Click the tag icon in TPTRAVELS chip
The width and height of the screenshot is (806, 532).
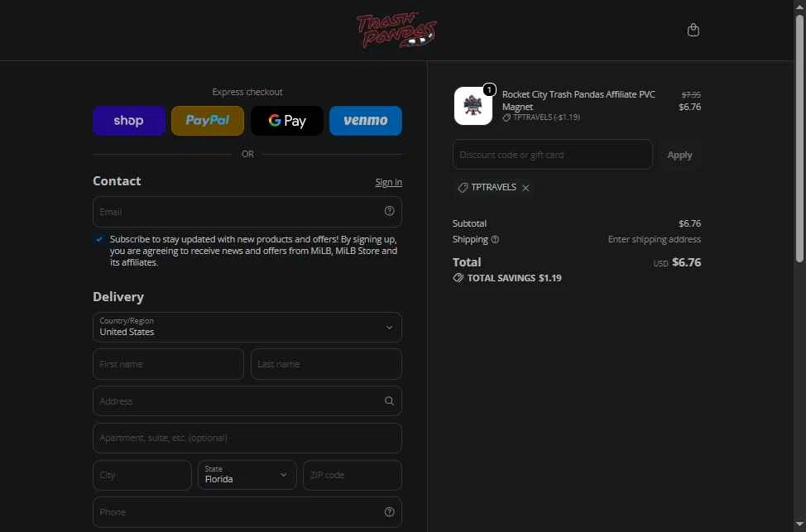point(463,188)
